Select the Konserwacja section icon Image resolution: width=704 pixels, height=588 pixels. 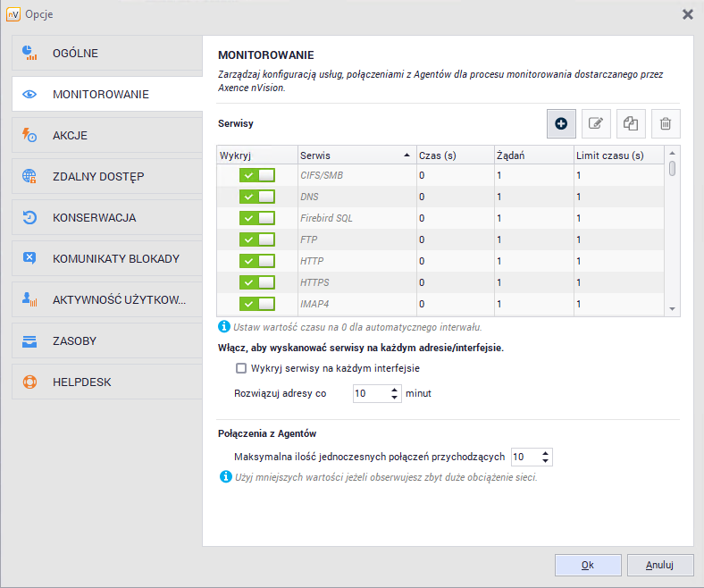click(29, 217)
